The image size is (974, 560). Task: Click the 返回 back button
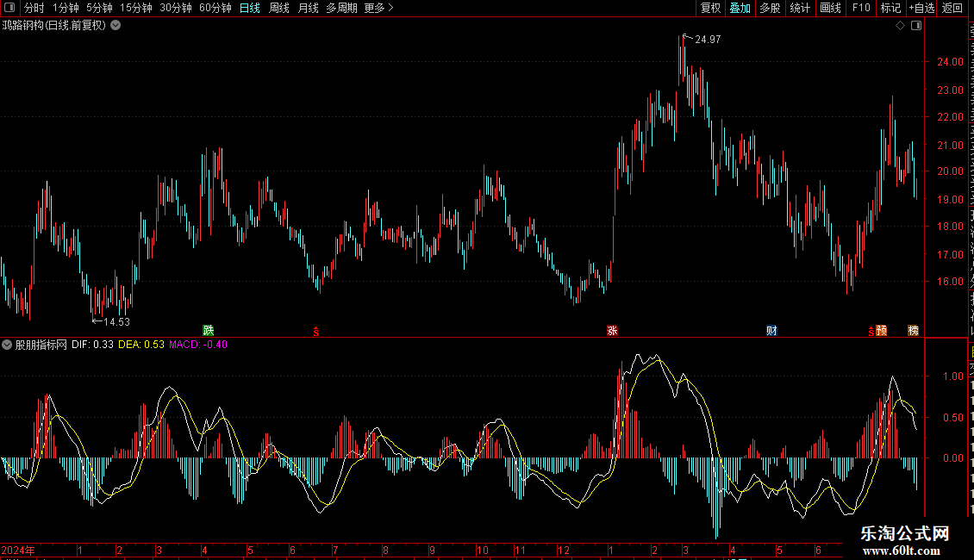pos(952,8)
